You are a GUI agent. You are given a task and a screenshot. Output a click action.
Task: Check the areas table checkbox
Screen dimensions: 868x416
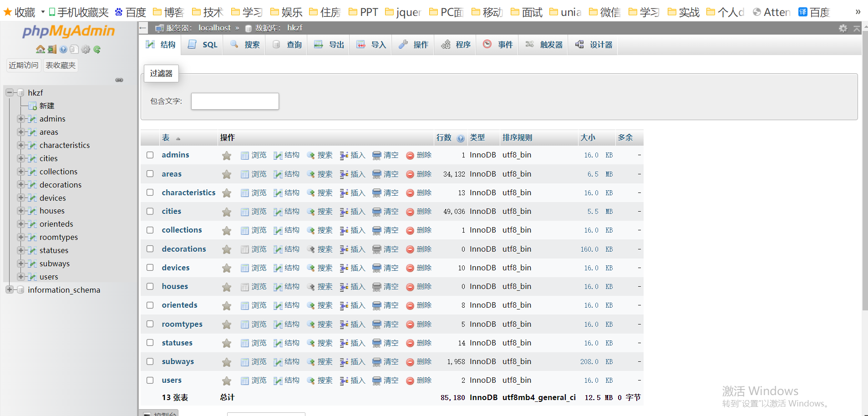point(150,173)
